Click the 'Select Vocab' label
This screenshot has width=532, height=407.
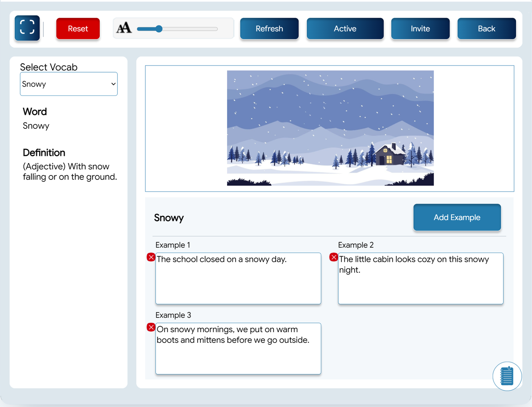49,67
